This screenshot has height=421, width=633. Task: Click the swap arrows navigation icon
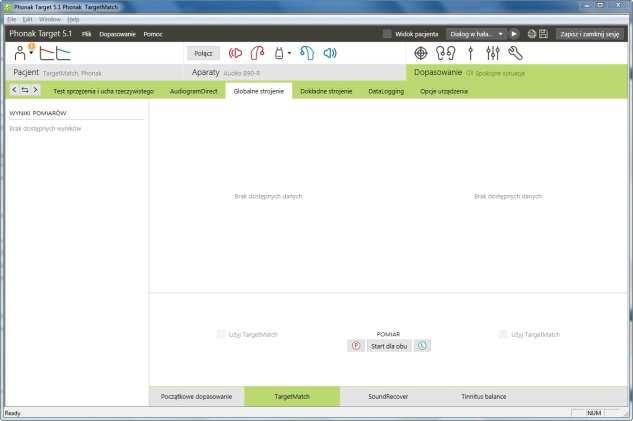[x=25, y=90]
